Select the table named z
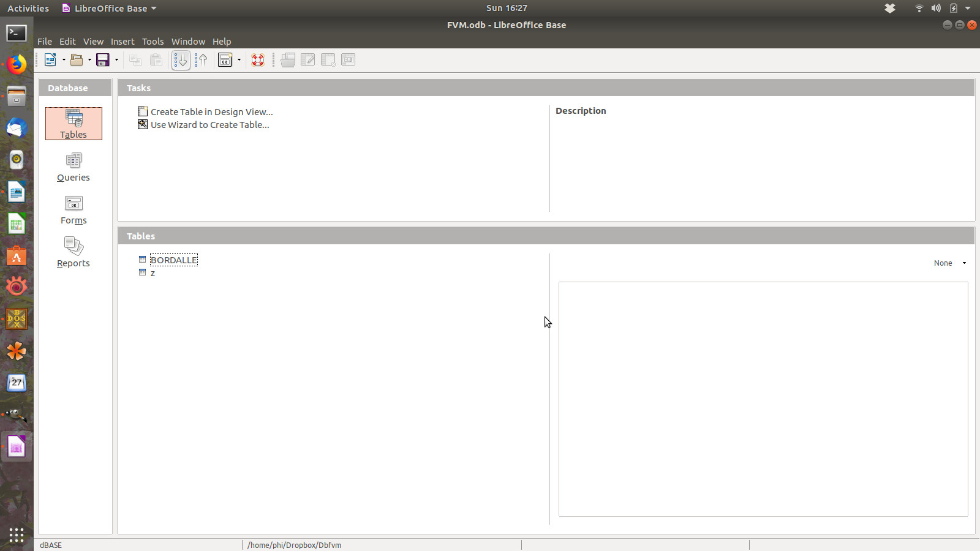The image size is (980, 551). click(x=153, y=272)
